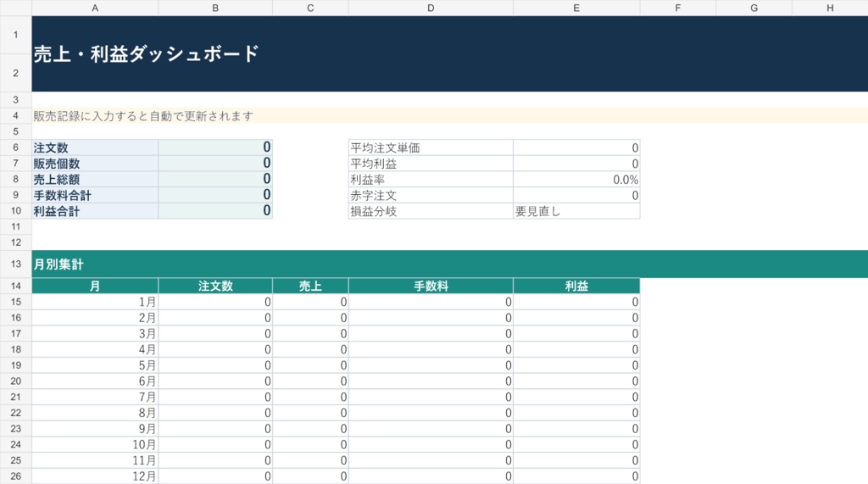This screenshot has width=868, height=484.
Task: Select column C header
Action: [x=310, y=8]
